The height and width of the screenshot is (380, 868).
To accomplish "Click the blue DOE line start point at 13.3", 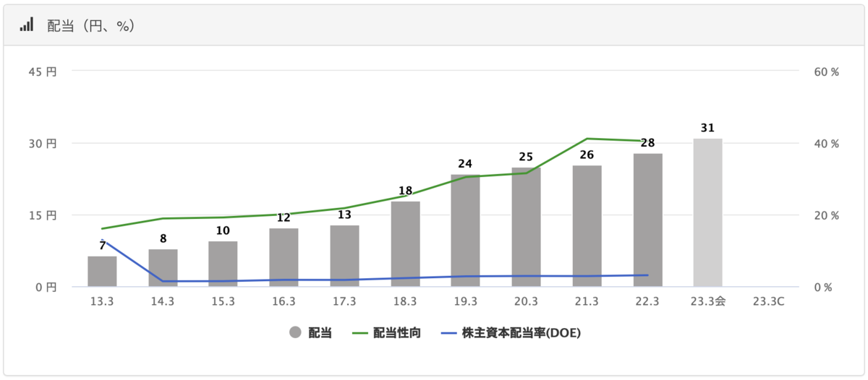I will tap(102, 240).
